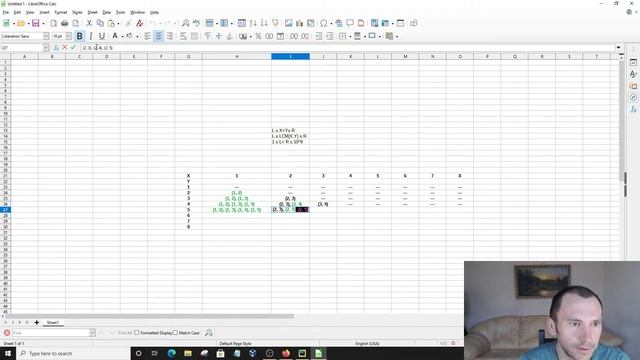Click the Format as Percent icon
Image resolution: width=640 pixels, height=360 pixels.
tap(258, 36)
